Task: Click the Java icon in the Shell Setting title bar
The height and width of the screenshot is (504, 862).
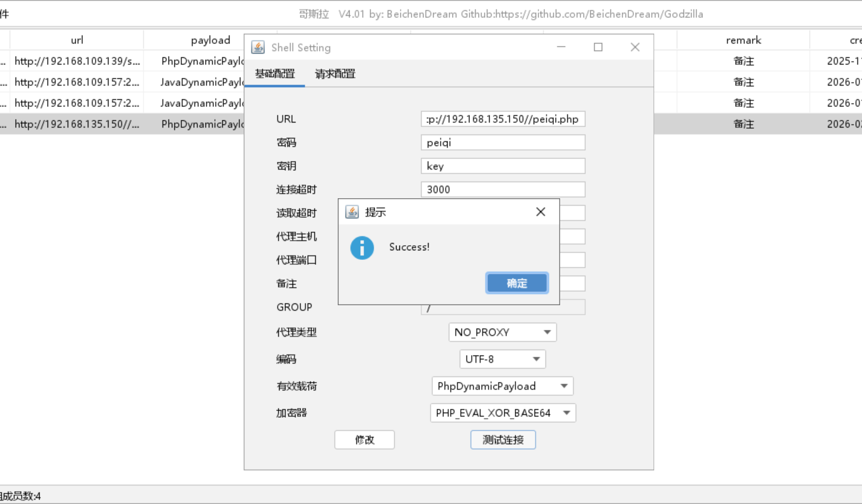Action: pos(258,48)
